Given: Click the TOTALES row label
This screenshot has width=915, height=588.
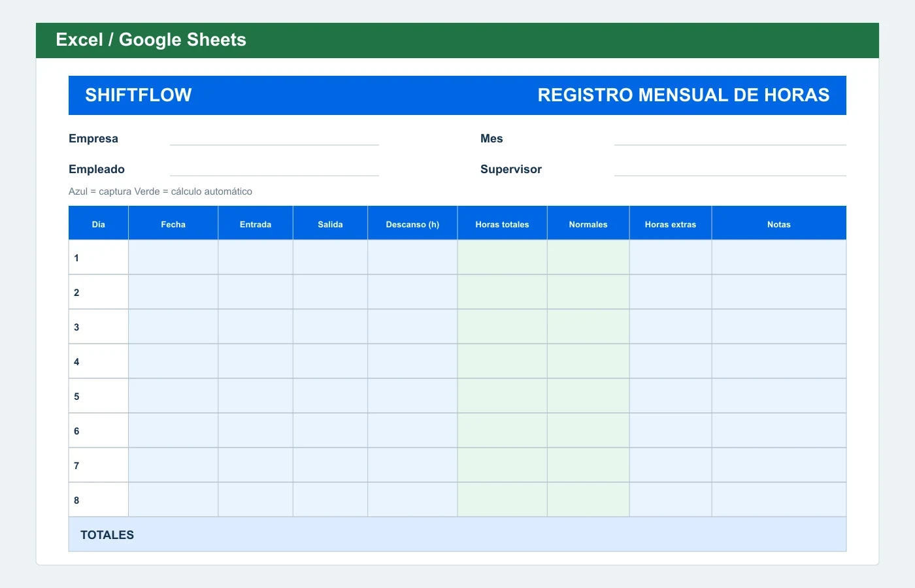Looking at the screenshot, I should tap(107, 535).
